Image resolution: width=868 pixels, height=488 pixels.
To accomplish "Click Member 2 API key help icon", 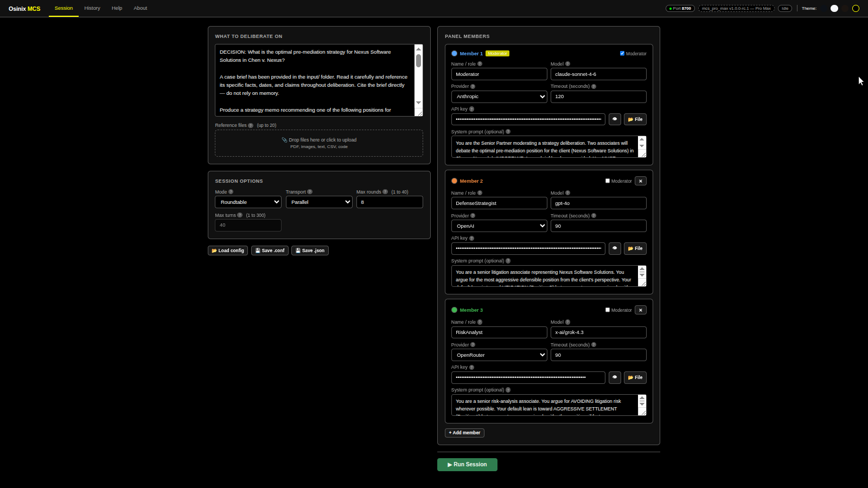I will 471,238.
